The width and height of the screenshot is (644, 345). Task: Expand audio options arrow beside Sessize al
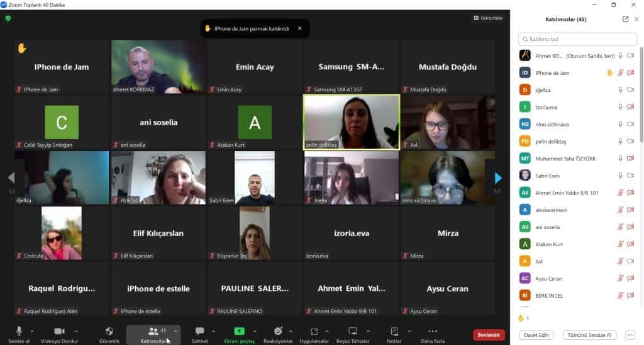click(x=32, y=331)
